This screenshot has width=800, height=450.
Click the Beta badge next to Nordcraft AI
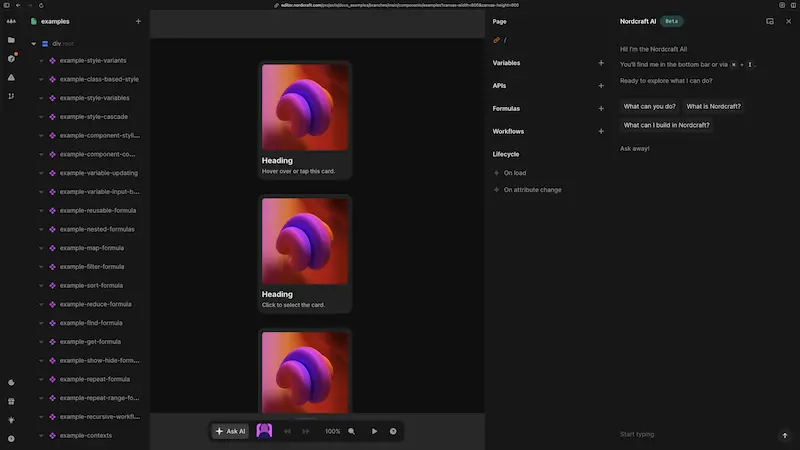(x=671, y=21)
